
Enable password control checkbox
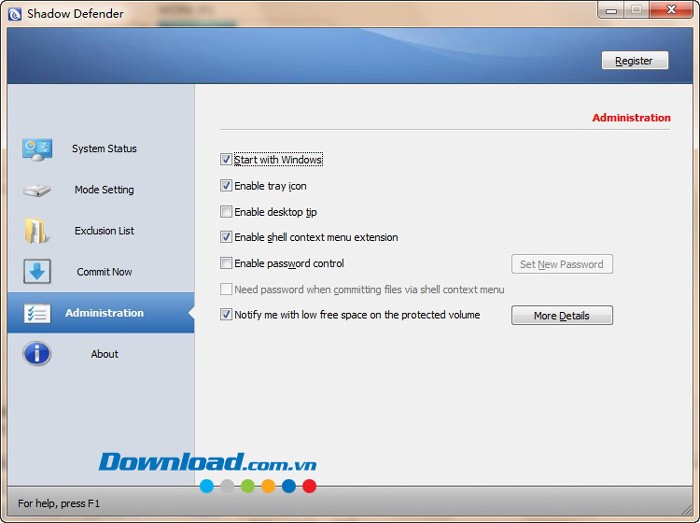point(226,263)
